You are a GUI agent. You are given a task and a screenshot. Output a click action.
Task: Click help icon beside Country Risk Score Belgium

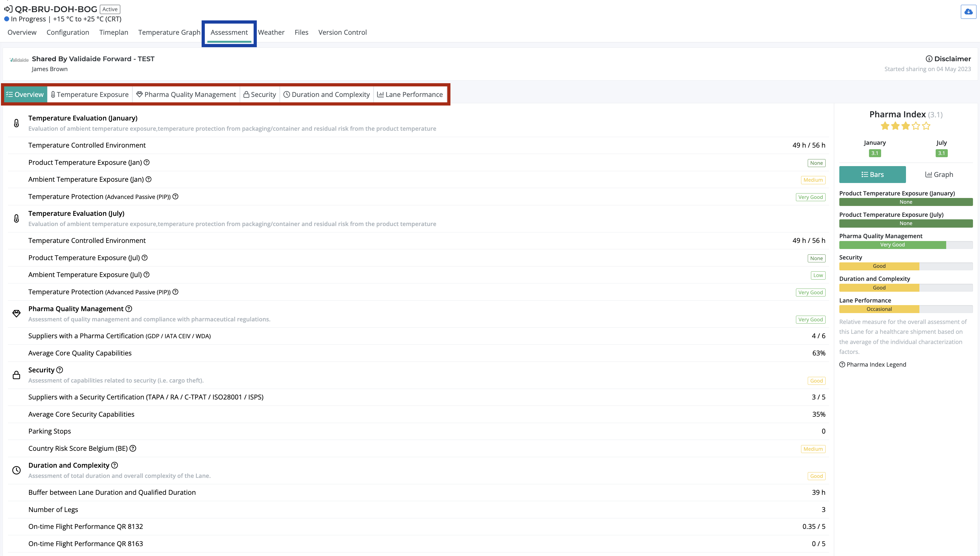tap(133, 448)
